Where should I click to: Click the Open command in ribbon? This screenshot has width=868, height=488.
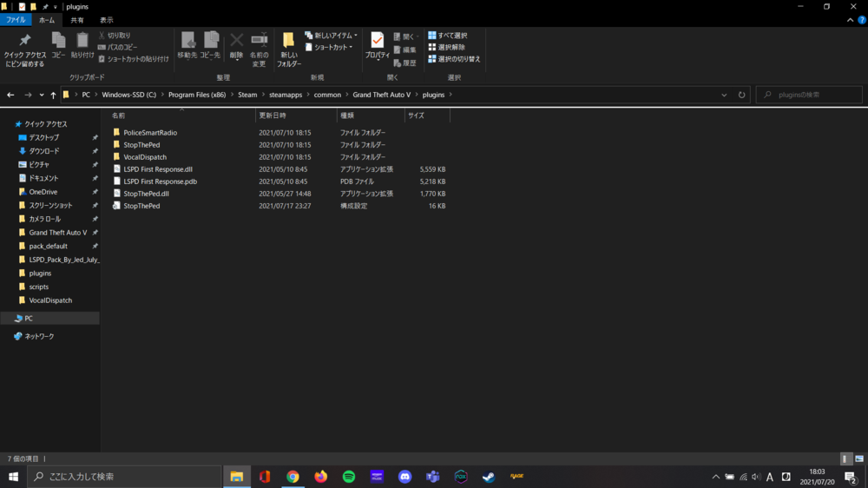(x=405, y=36)
